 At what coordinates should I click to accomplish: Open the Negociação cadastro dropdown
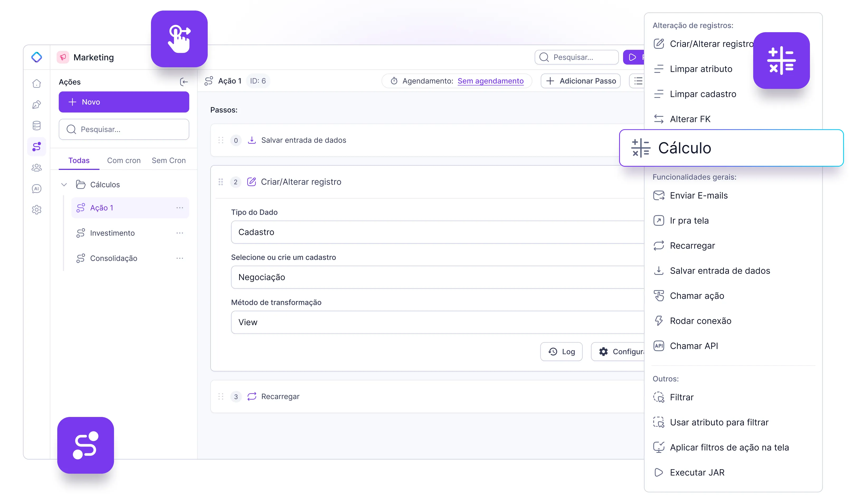(x=438, y=277)
